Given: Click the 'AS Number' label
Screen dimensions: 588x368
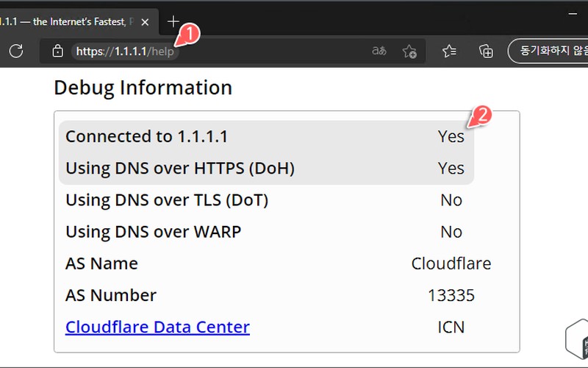Looking at the screenshot, I should 111,296.
